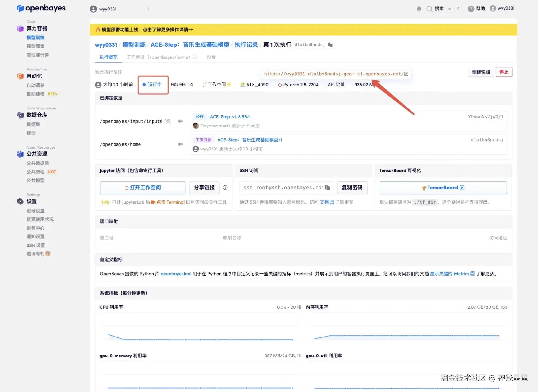Open the wyy0331 breadcrumb link

pyautogui.click(x=106, y=45)
